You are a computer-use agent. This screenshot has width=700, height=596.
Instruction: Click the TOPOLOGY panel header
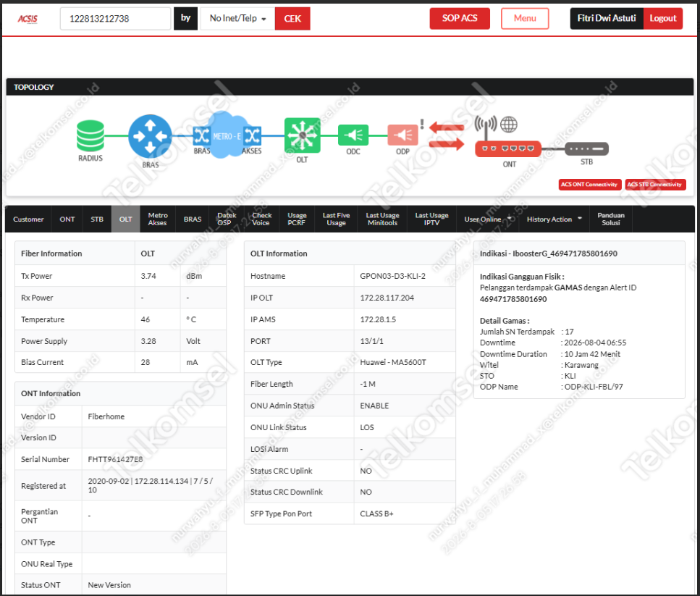(350, 87)
